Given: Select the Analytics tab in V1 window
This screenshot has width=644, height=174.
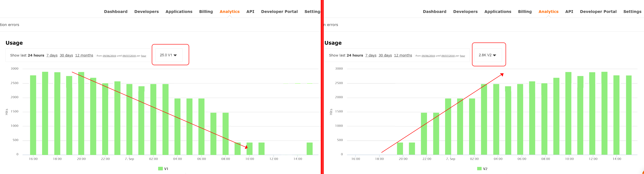Looking at the screenshot, I should tap(229, 12).
